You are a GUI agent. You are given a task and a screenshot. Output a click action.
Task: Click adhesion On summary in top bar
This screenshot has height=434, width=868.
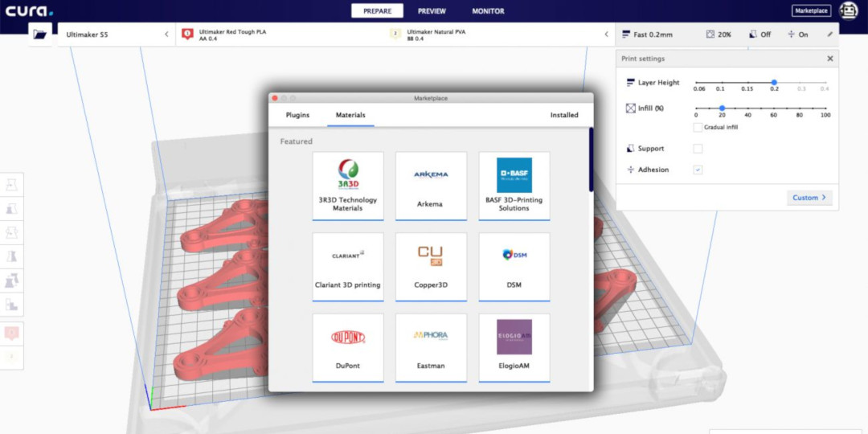coord(798,35)
